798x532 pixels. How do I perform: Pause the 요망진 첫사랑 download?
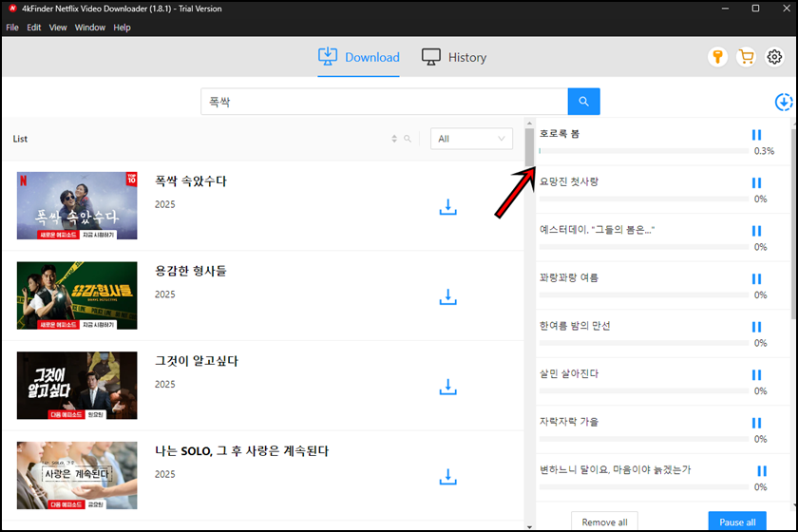tap(757, 182)
